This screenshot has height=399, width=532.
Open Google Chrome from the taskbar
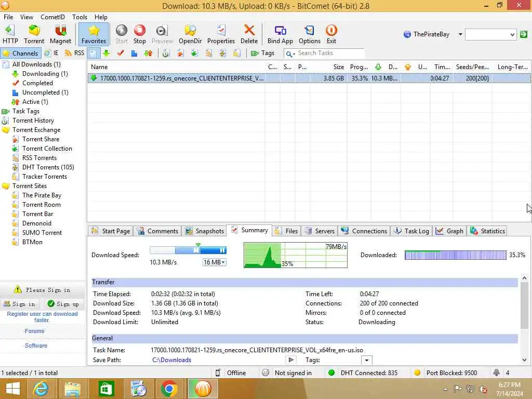coord(169,389)
